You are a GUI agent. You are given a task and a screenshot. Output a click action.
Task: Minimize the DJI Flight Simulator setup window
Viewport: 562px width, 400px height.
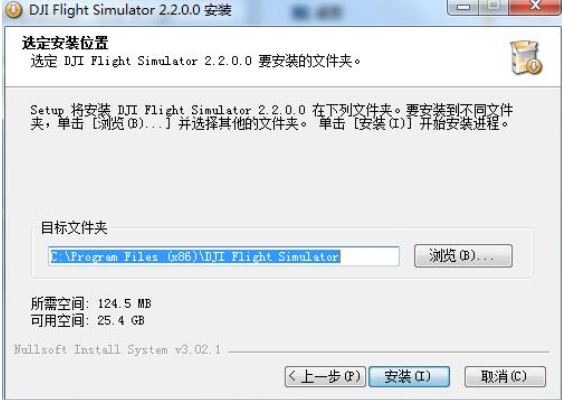click(463, 7)
